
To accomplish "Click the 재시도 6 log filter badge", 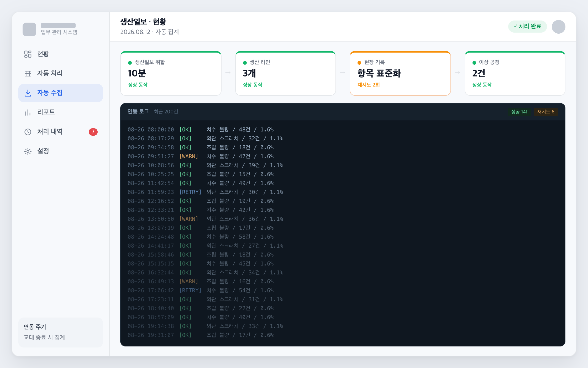I will click(x=546, y=112).
